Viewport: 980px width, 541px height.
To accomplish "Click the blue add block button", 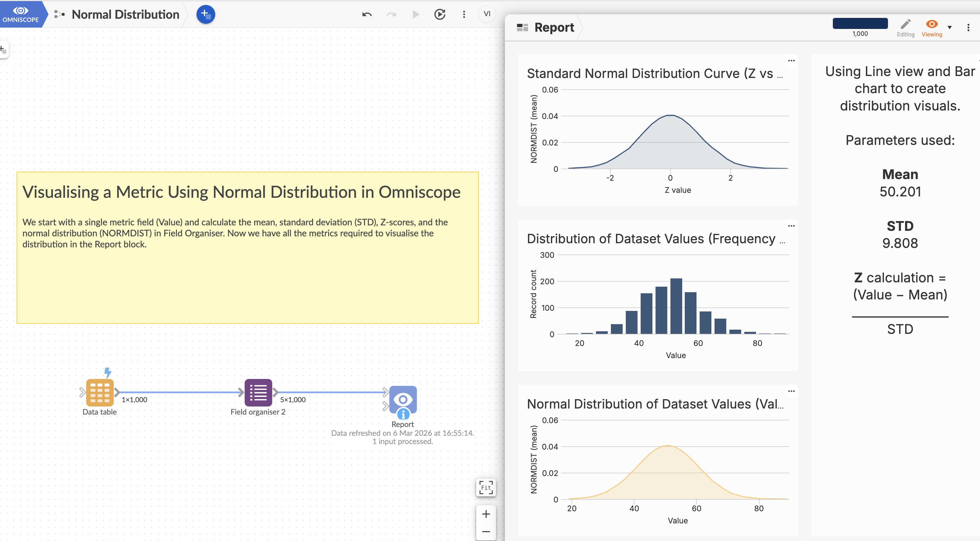I will pos(205,14).
